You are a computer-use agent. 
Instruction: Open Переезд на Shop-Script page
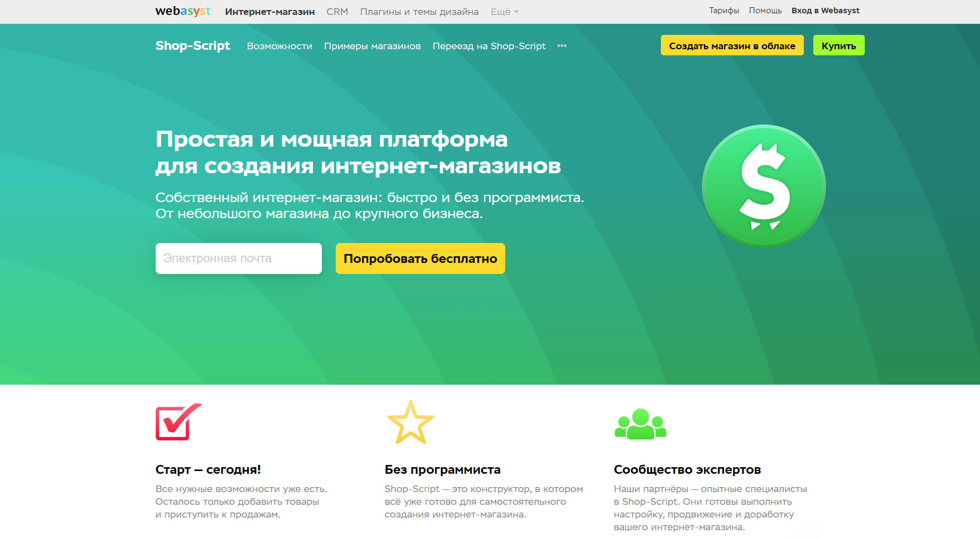489,46
